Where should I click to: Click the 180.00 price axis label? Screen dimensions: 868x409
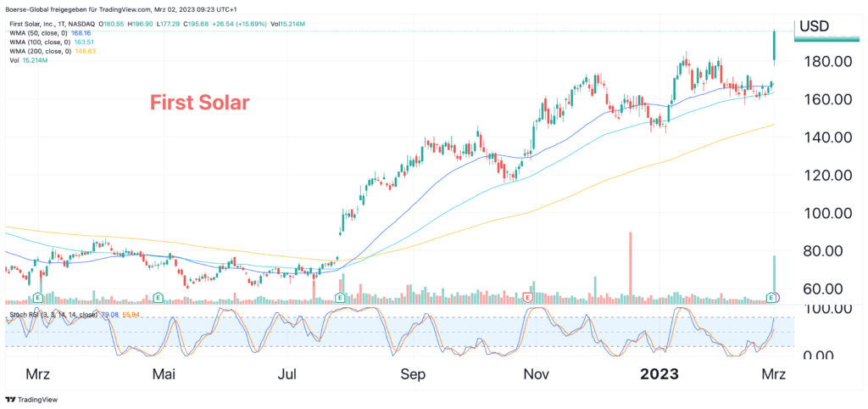coord(827,61)
